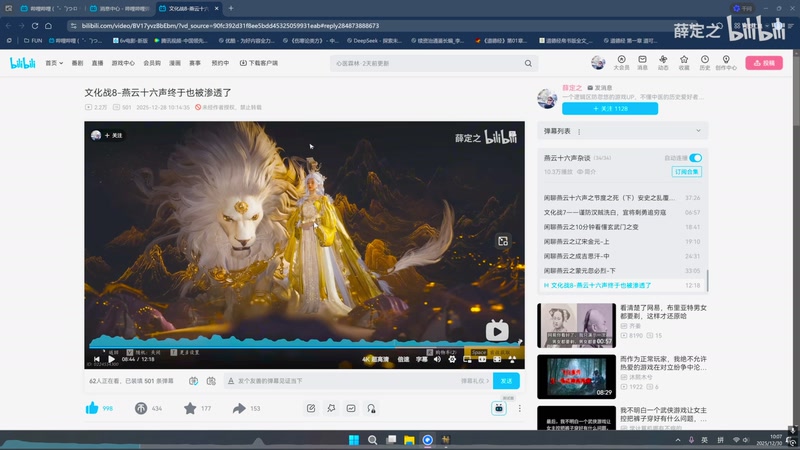Open the dots menu beside 弹幕列表
The width and height of the screenshot is (800, 450).
point(579,132)
